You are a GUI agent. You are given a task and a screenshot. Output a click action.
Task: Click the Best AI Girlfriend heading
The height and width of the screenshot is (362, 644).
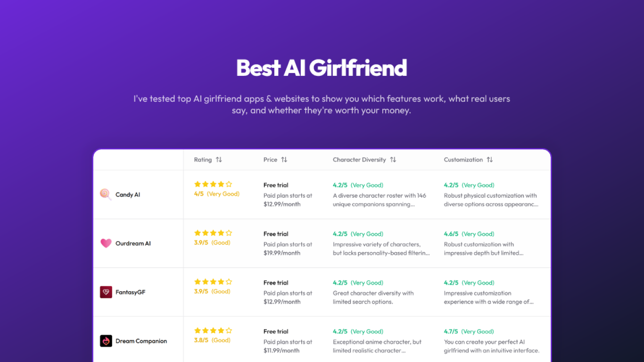coord(322,68)
